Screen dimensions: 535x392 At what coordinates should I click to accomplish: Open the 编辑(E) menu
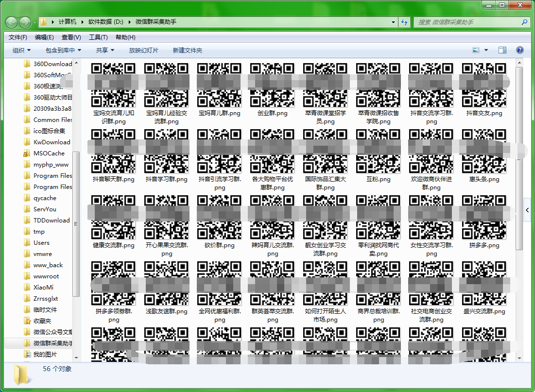(x=44, y=37)
